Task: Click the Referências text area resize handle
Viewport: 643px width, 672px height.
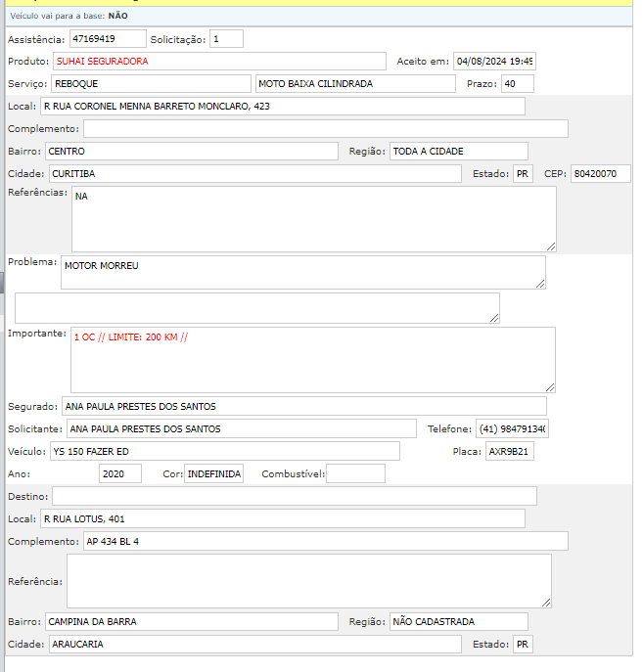Action: (x=551, y=246)
